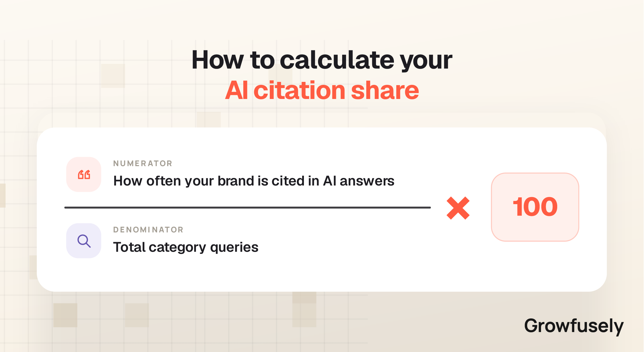This screenshot has width=644, height=352.
Task: Click the red quotation marks icon
Action: 84,174
